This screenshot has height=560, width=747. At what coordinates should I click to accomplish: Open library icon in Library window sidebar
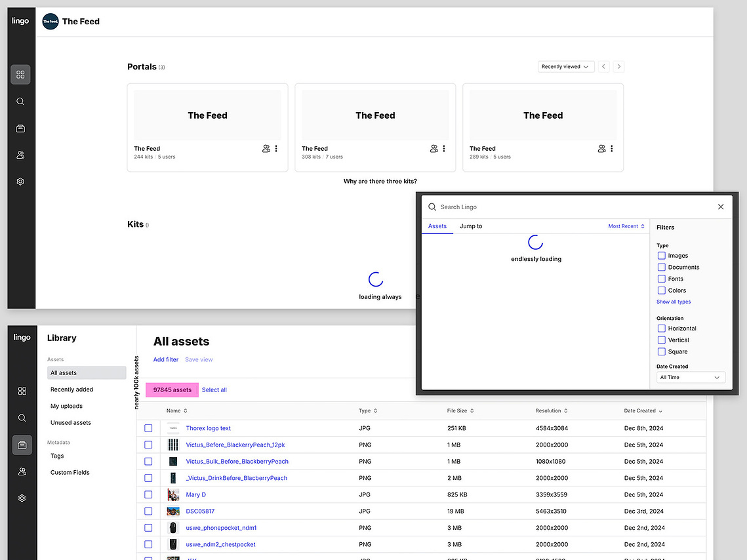tap(22, 445)
